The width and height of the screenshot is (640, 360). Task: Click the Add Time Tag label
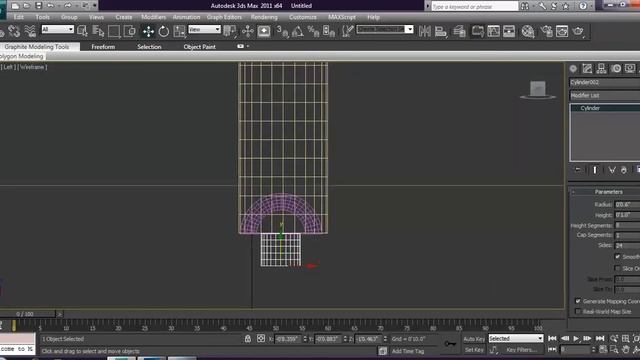coord(408,351)
